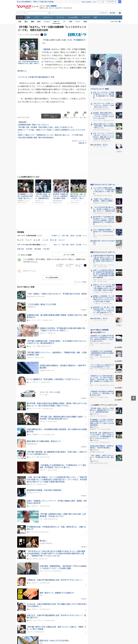Open the トピックス一覧 link

click(115, 21)
